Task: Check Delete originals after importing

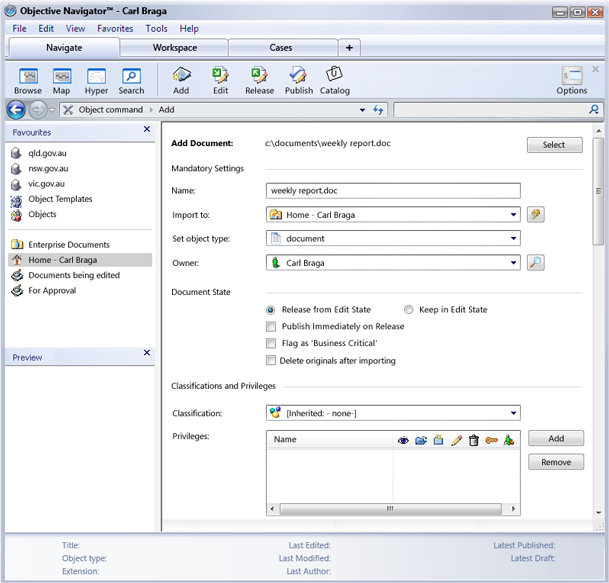Action: [271, 360]
